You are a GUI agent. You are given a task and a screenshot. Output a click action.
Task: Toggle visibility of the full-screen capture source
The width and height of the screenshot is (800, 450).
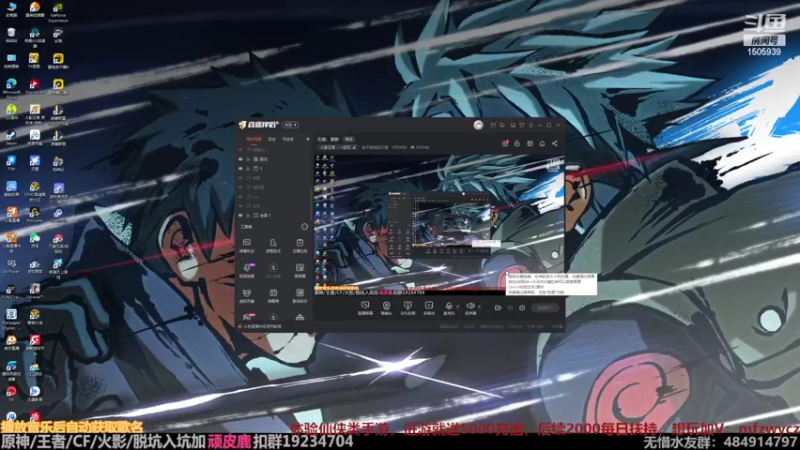(240, 215)
